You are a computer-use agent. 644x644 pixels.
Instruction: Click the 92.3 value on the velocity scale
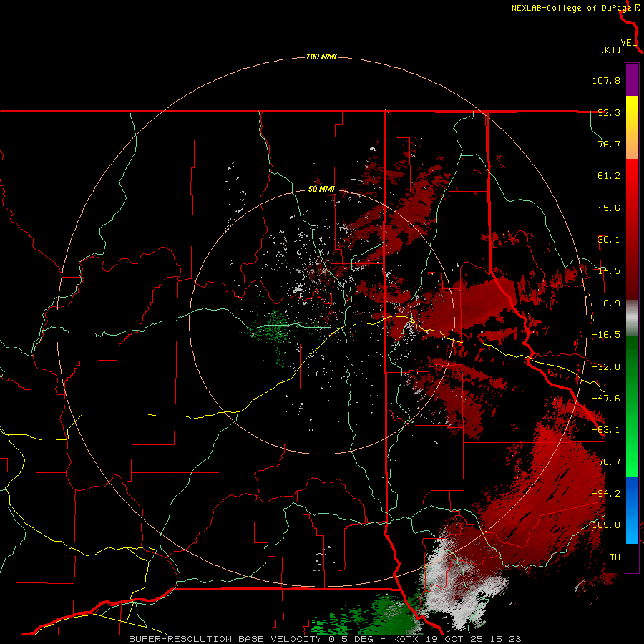point(609,112)
